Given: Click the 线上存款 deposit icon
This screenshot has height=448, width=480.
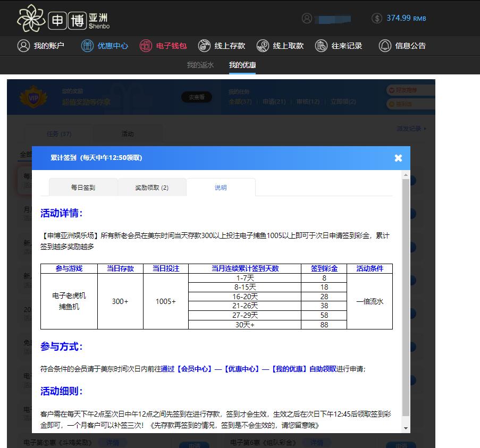Looking at the screenshot, I should point(204,46).
